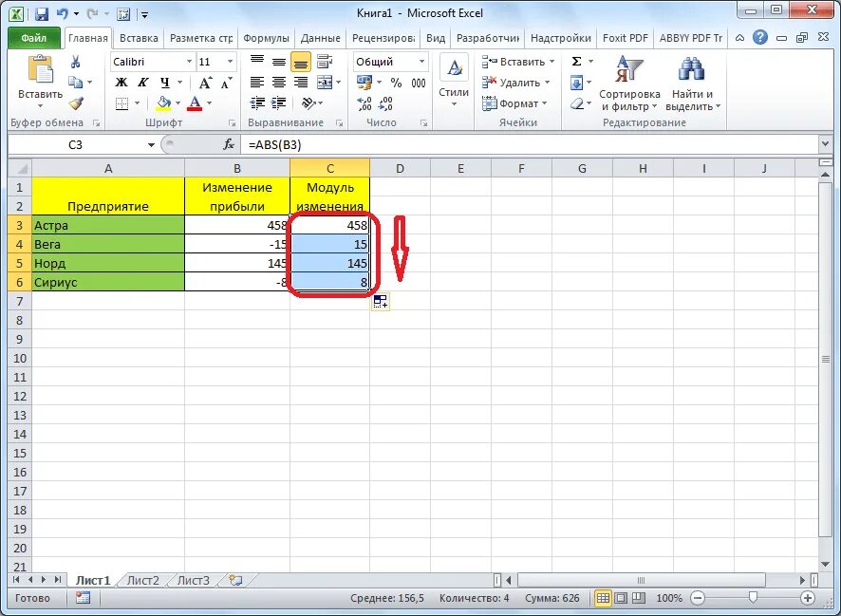Click the cell borders icon
This screenshot has height=616, width=841.
(x=122, y=103)
